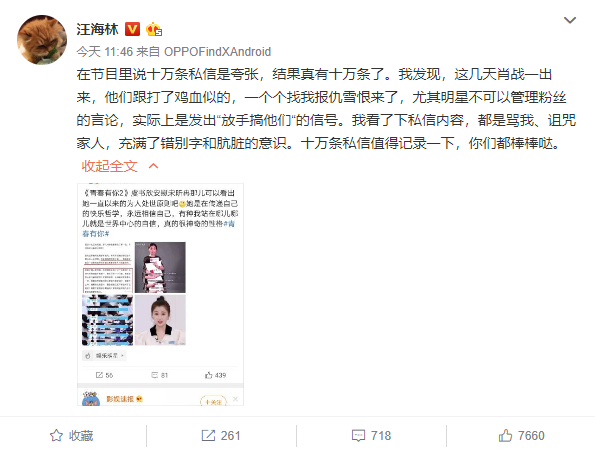This screenshot has height=453, width=595.
Task: Click the orange cat profile avatar
Action: (42, 40)
